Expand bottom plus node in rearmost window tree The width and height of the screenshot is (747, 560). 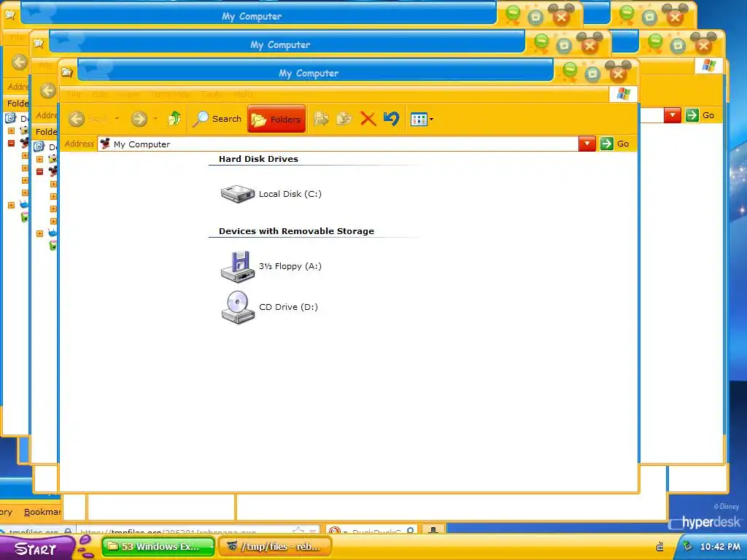tap(12, 205)
